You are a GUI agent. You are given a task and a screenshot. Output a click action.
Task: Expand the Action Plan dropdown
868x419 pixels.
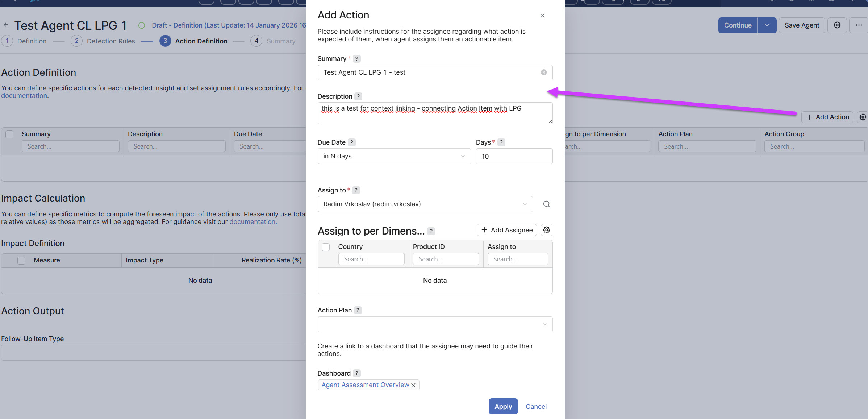tap(435, 324)
